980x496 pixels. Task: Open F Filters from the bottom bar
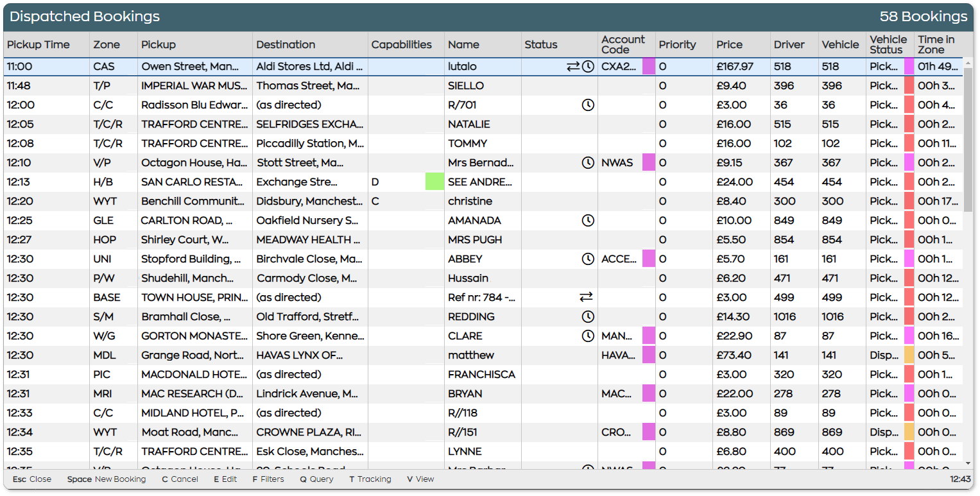tap(268, 479)
